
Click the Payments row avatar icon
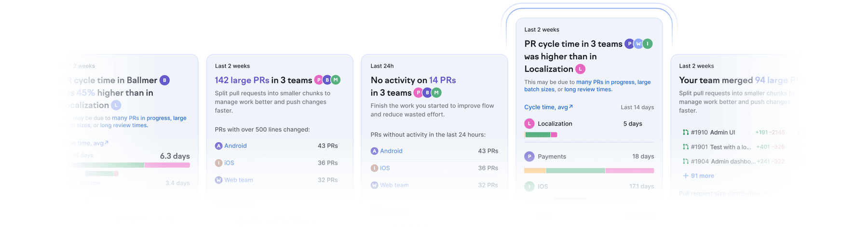tap(529, 157)
